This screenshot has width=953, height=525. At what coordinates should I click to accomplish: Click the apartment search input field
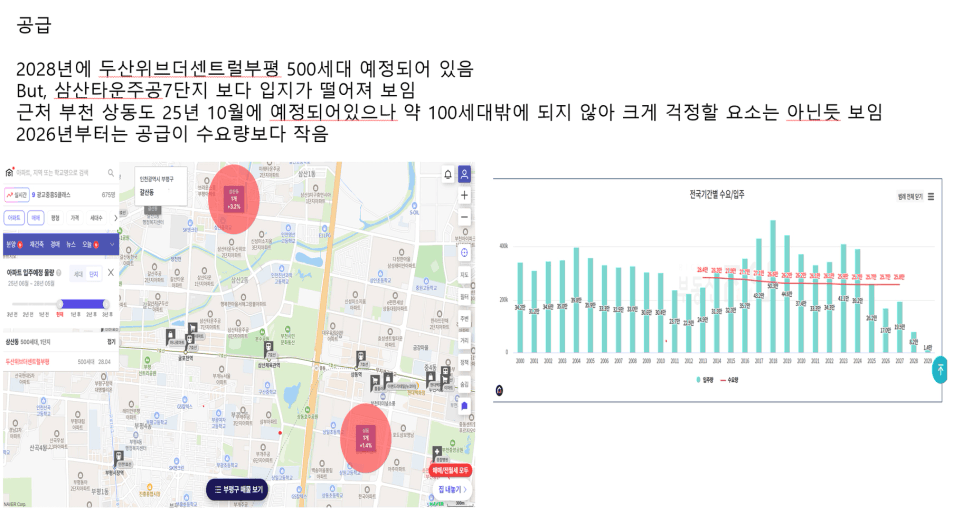pyautogui.click(x=60, y=173)
